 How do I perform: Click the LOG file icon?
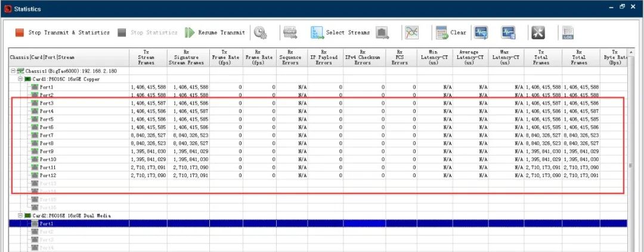pos(568,33)
